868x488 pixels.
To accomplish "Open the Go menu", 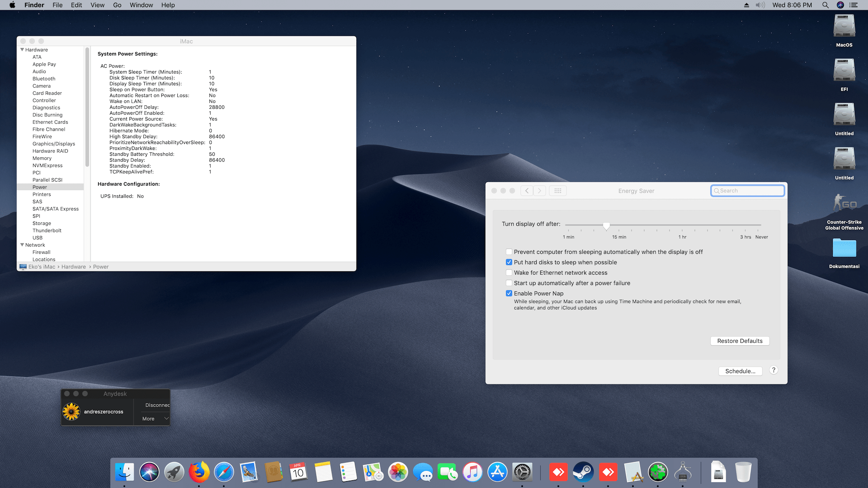I will [117, 5].
